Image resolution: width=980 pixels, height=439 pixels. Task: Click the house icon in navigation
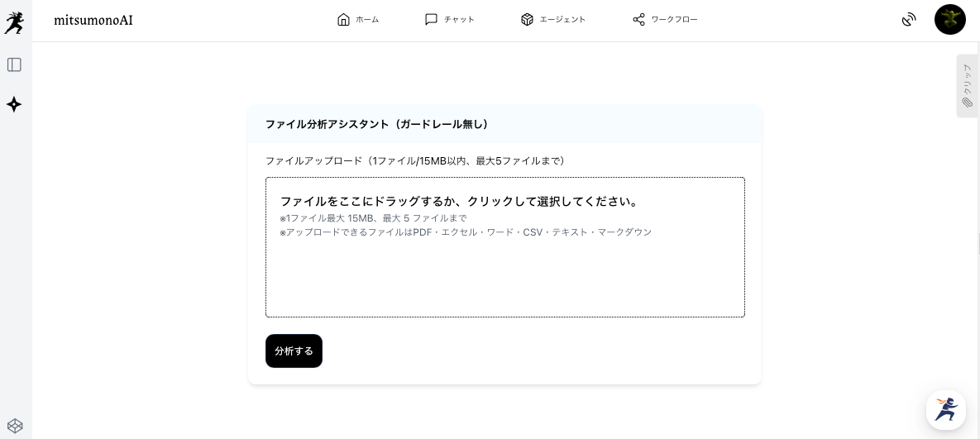344,19
